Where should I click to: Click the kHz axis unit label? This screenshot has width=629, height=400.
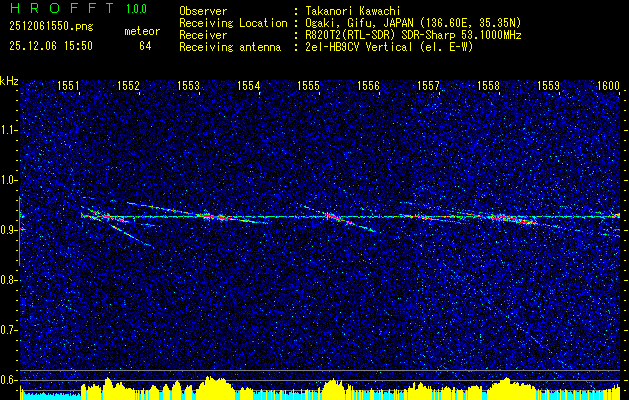tap(9, 81)
